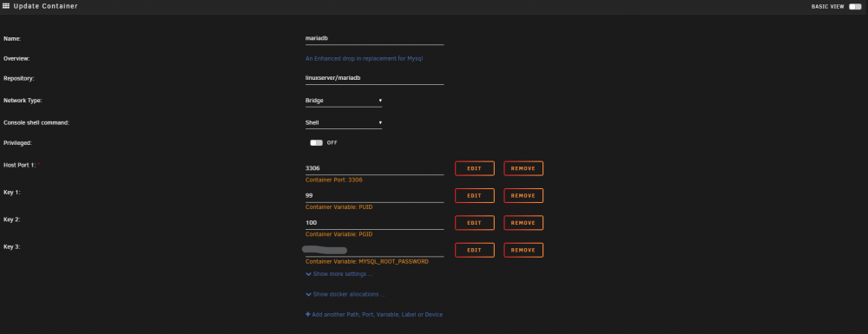Click 'Container Variable: PUID' text
Screen dimensions: 868x334
[339, 206]
